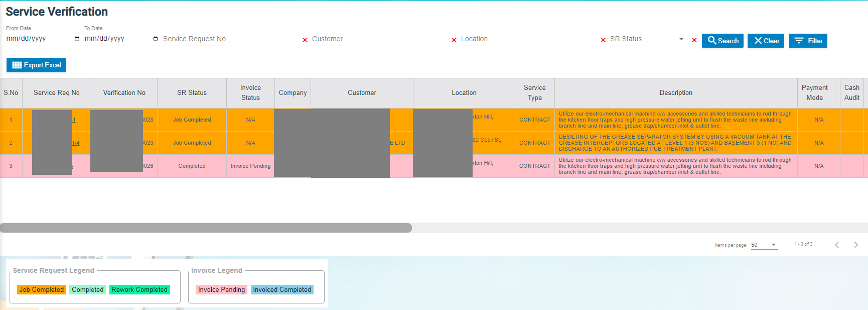
Task: Sort by the SR Status column header
Action: point(192,93)
